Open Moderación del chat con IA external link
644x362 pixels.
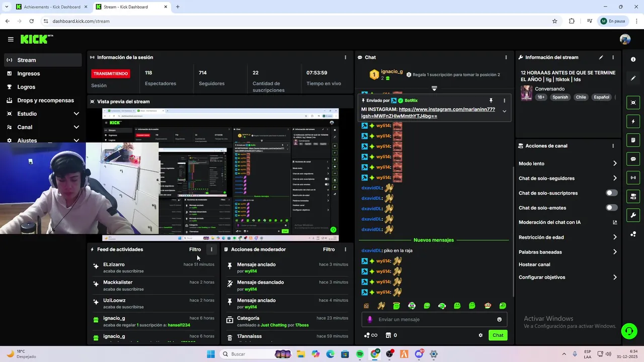(x=615, y=222)
